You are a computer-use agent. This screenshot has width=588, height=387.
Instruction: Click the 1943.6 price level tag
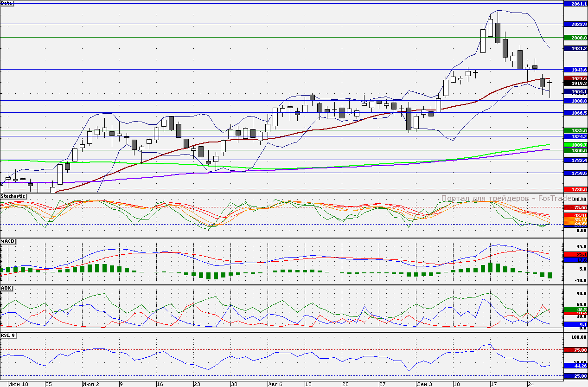[x=575, y=70]
